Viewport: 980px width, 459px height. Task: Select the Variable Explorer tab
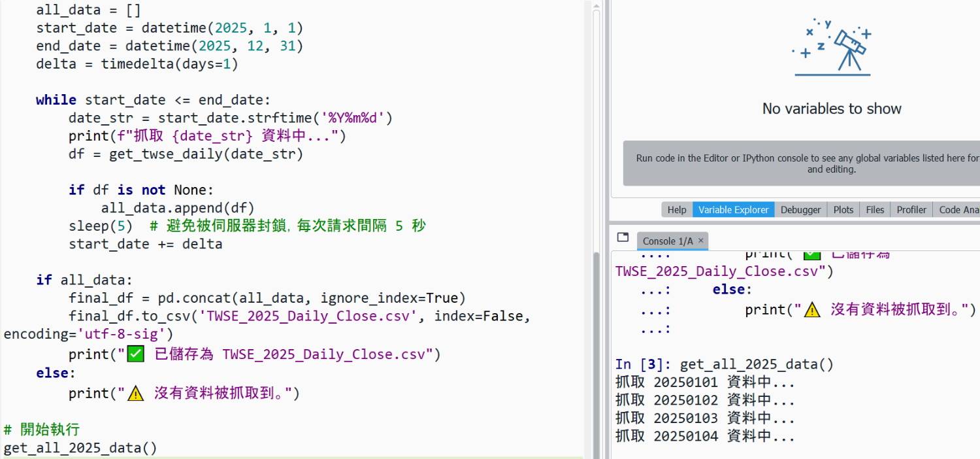[733, 210]
